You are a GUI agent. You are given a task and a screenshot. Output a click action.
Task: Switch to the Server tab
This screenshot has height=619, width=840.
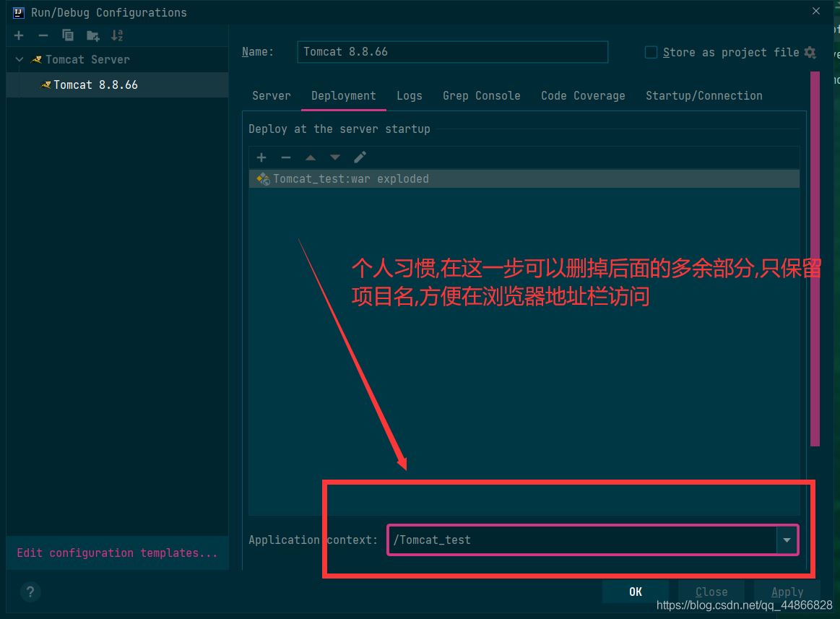click(271, 96)
